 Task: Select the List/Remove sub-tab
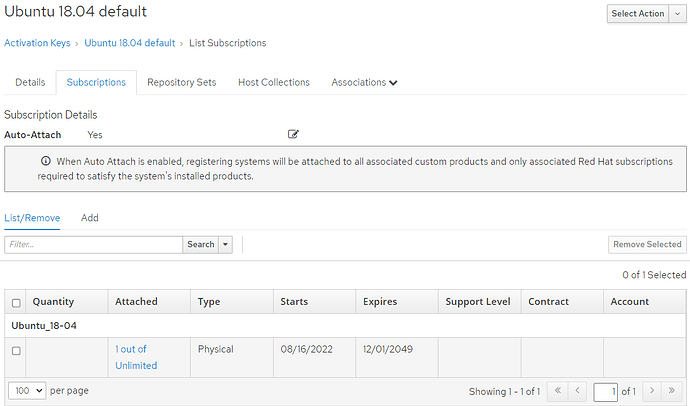click(x=32, y=218)
